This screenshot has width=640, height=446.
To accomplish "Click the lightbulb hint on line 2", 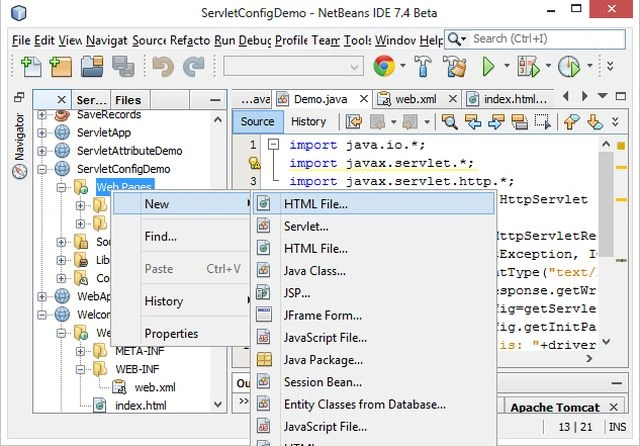I will coord(254,163).
